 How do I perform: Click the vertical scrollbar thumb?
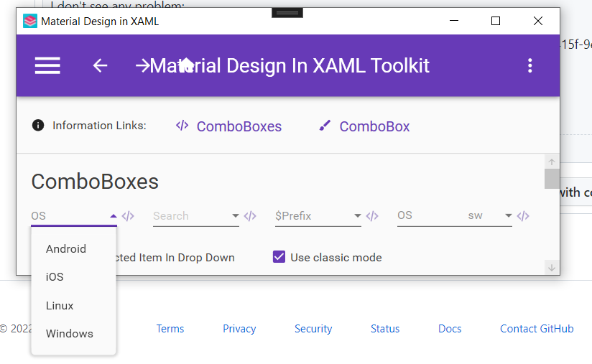click(x=552, y=179)
